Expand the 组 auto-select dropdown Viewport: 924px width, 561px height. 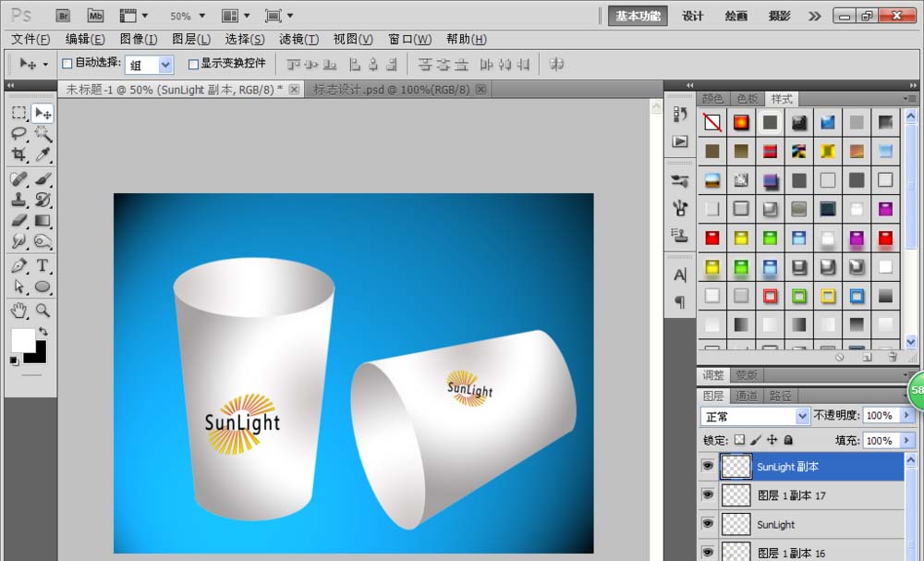coord(149,64)
